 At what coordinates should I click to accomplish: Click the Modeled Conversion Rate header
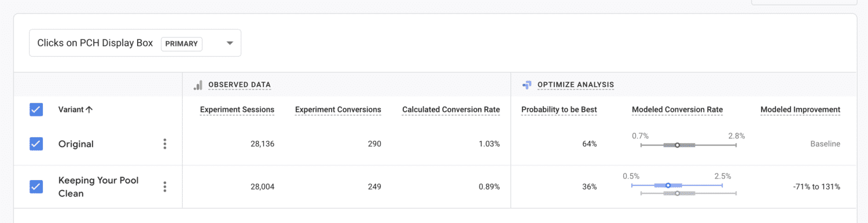(x=678, y=109)
